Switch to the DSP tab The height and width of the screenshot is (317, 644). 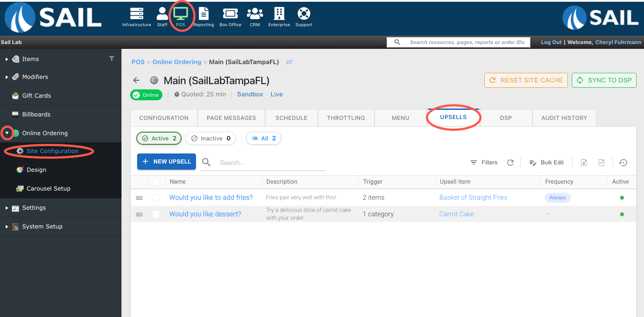pyautogui.click(x=506, y=118)
